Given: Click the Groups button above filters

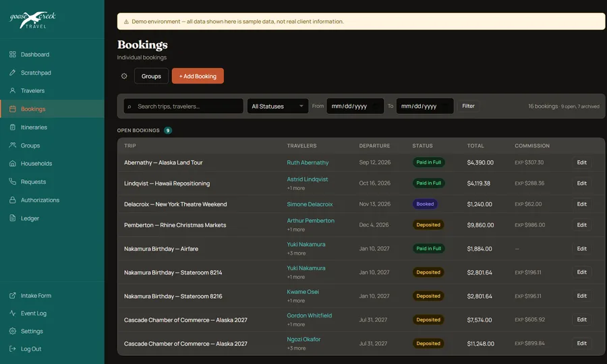Looking at the screenshot, I should (151, 76).
